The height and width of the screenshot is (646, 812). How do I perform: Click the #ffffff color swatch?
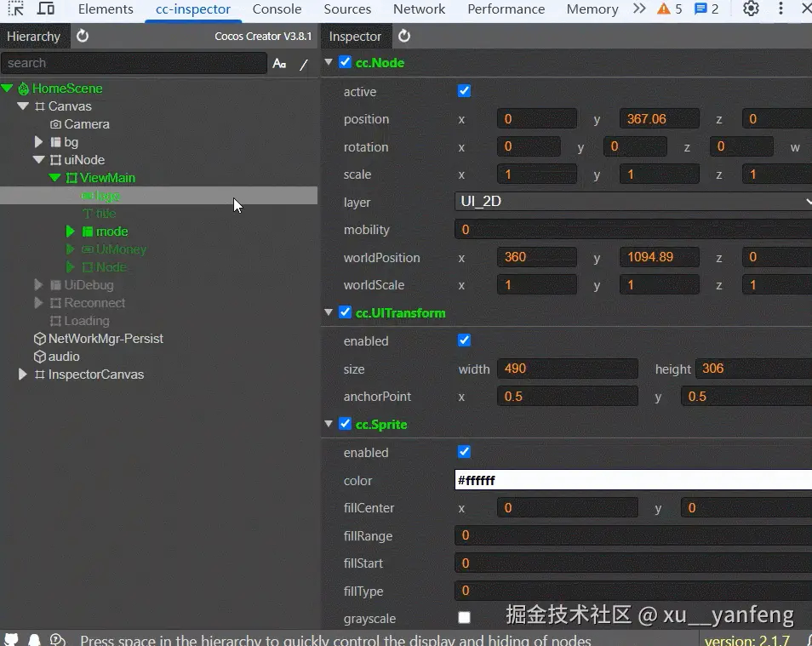point(633,480)
